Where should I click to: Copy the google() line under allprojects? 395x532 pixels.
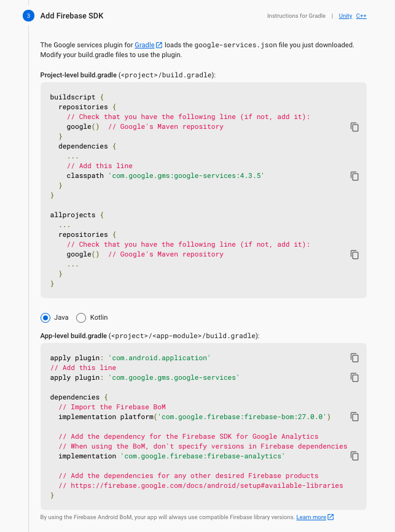(x=354, y=255)
